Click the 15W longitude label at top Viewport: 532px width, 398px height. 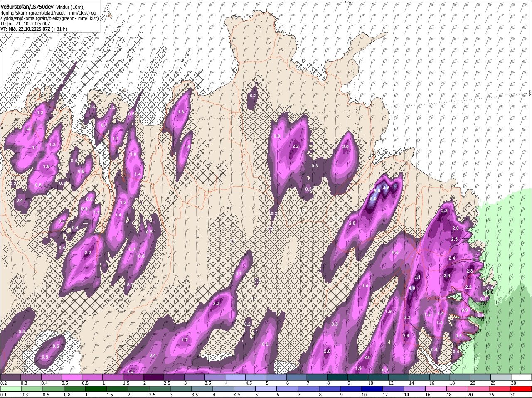tap(348, 2)
